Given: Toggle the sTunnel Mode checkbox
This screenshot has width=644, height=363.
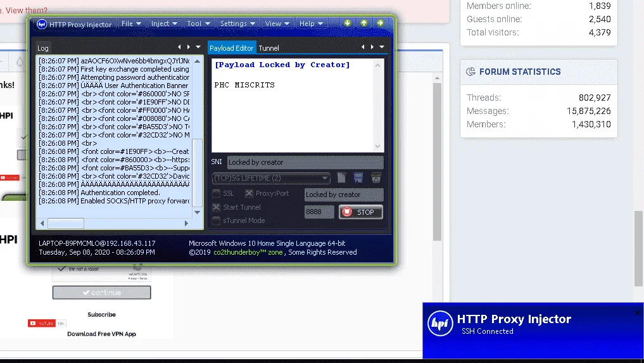Looking at the screenshot, I should coord(216,220).
